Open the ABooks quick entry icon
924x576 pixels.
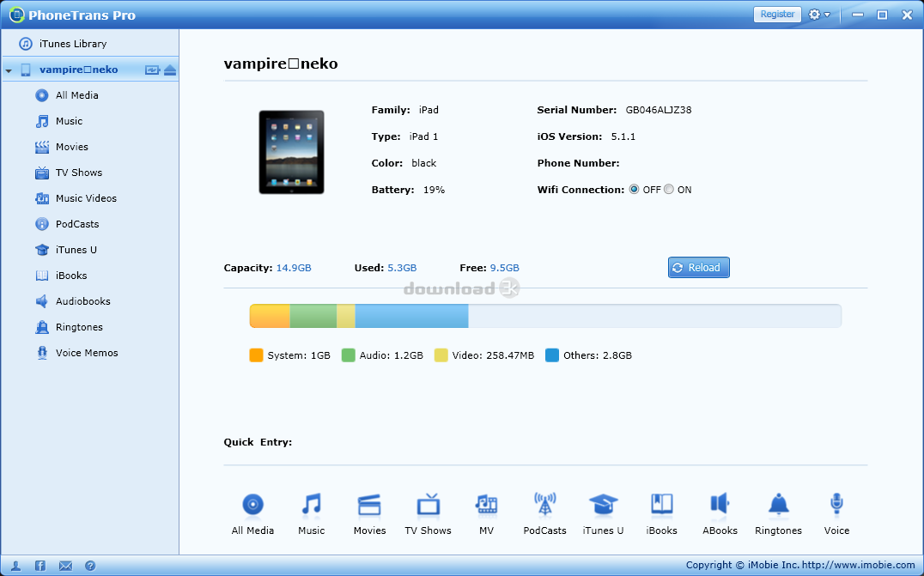(x=720, y=504)
